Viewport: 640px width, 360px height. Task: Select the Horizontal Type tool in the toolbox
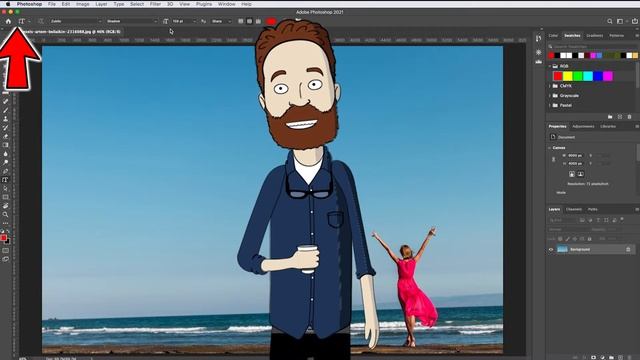coord(5,180)
